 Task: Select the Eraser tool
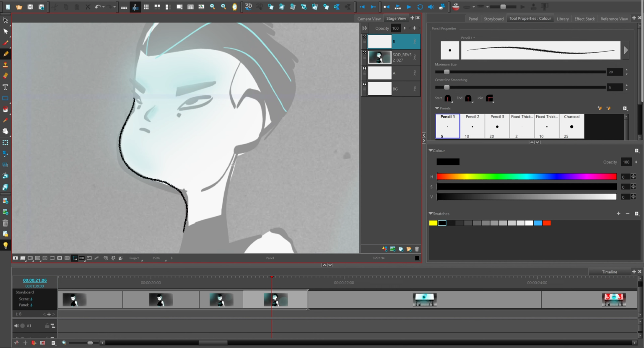(5, 75)
